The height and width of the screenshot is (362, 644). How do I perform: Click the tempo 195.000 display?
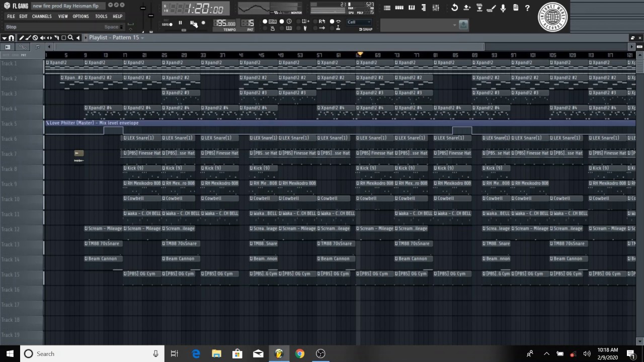[225, 24]
